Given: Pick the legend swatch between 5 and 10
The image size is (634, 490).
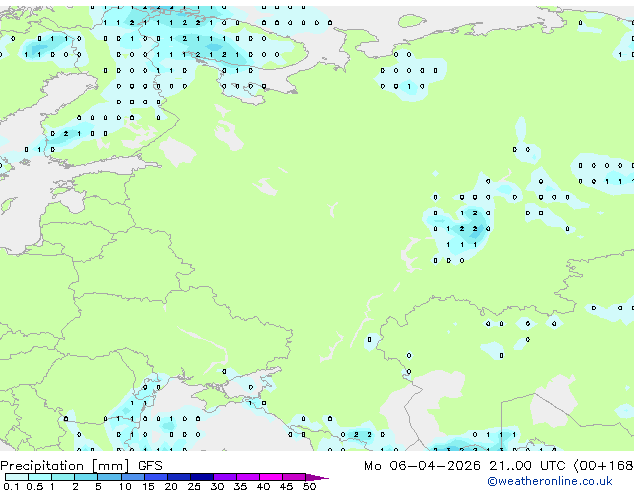Looking at the screenshot, I should coord(109,477).
